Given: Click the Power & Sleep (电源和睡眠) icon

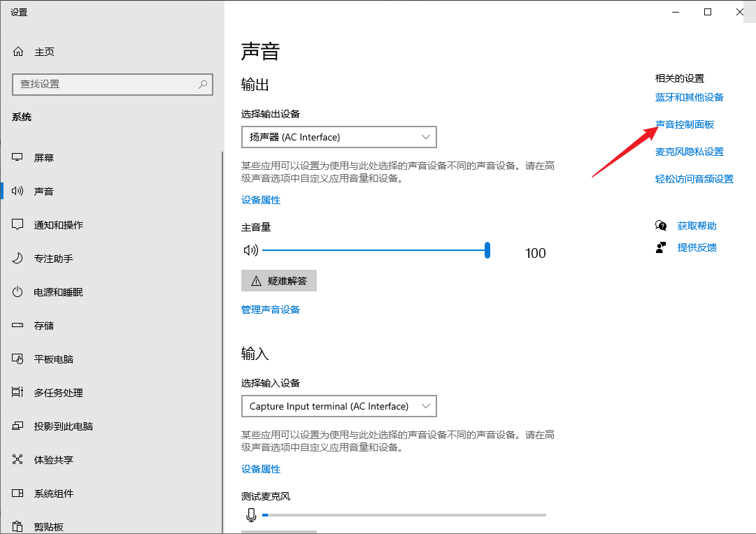Looking at the screenshot, I should (x=18, y=292).
